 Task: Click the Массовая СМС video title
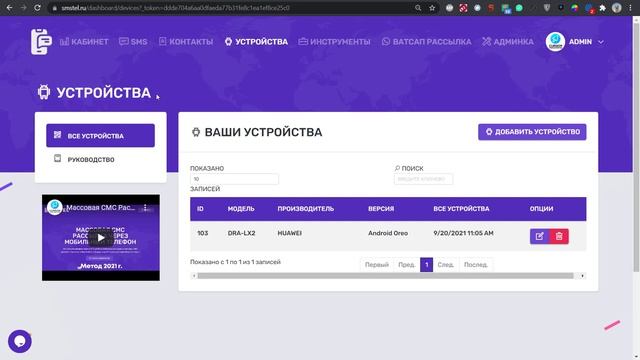[100, 207]
